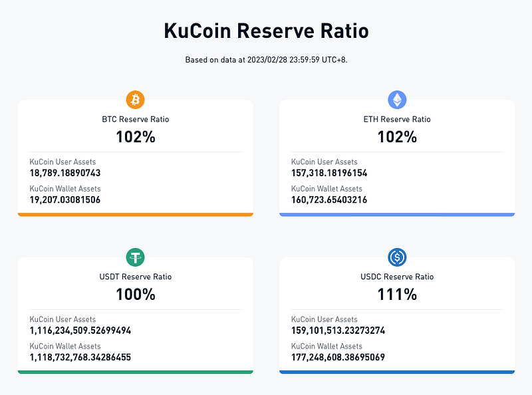Click USDC user assets value 159,101,513.23273274

click(x=338, y=330)
